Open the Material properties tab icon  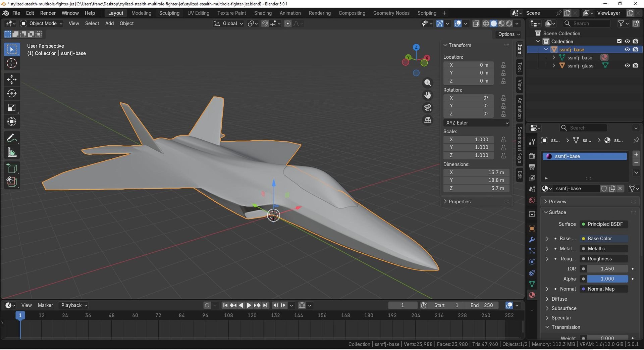point(532,295)
